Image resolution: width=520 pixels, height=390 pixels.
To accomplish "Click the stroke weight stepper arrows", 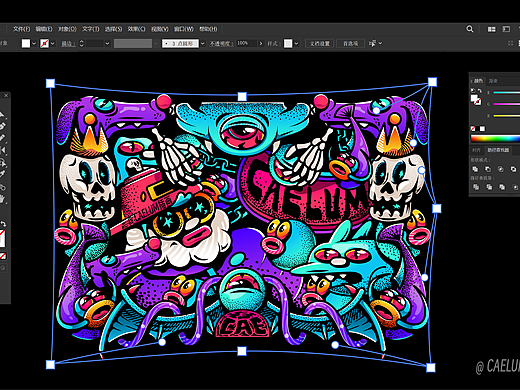I will coord(82,43).
